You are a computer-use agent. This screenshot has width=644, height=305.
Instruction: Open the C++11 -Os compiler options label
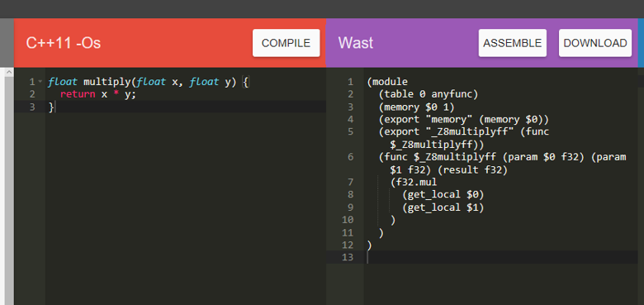coord(64,43)
